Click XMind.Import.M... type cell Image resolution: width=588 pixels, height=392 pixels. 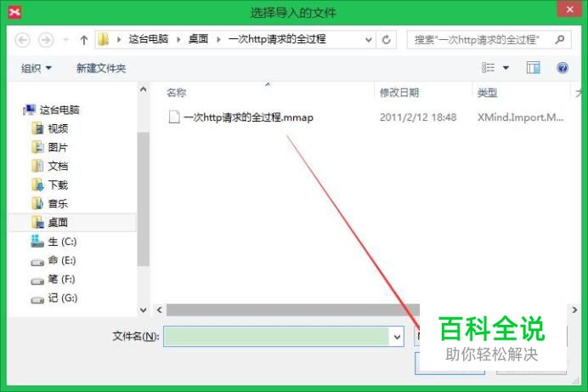[x=521, y=117]
